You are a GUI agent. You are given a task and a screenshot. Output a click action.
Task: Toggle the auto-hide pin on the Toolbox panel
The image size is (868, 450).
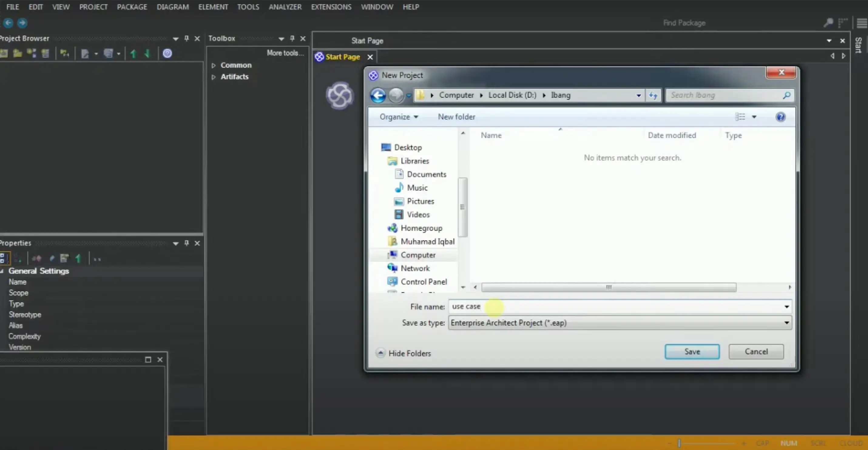point(292,38)
